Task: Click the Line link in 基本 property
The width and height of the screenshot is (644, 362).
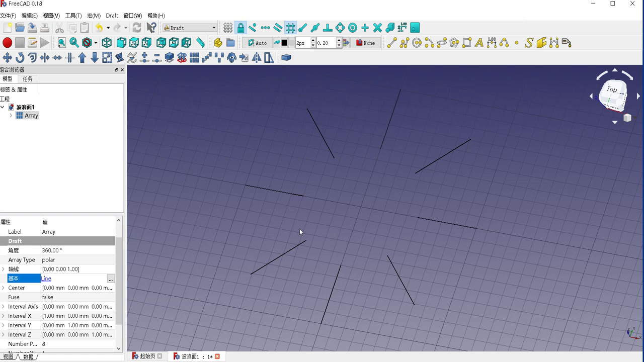Action: [x=46, y=279]
